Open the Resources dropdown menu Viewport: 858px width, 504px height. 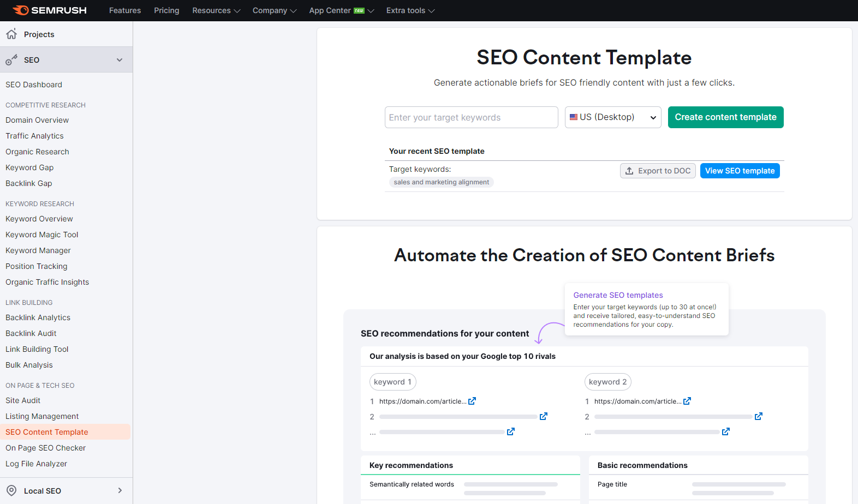point(216,10)
